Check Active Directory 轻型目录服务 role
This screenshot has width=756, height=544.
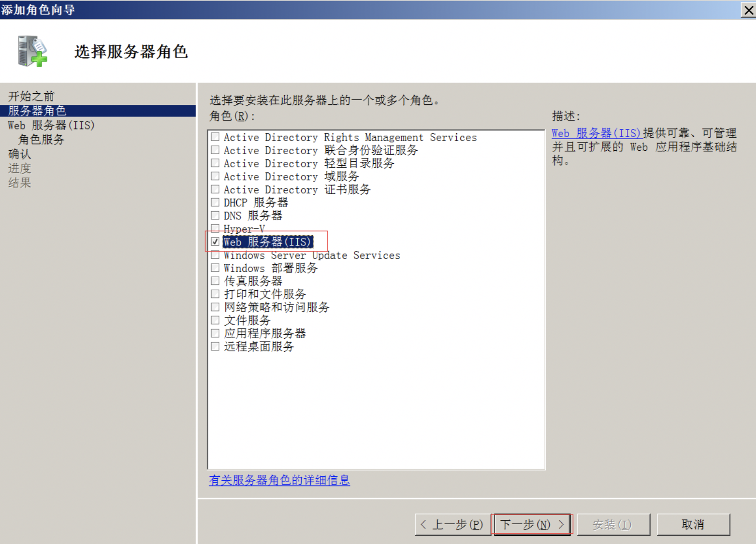click(x=215, y=163)
